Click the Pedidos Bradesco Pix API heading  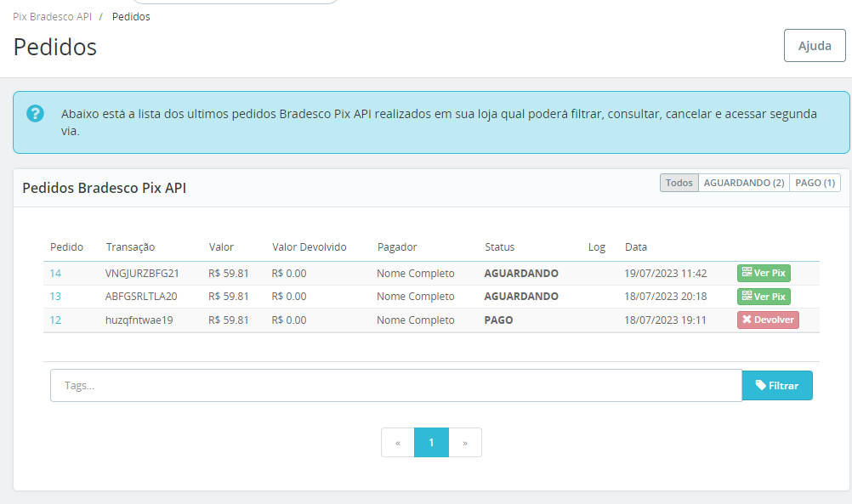[105, 188]
